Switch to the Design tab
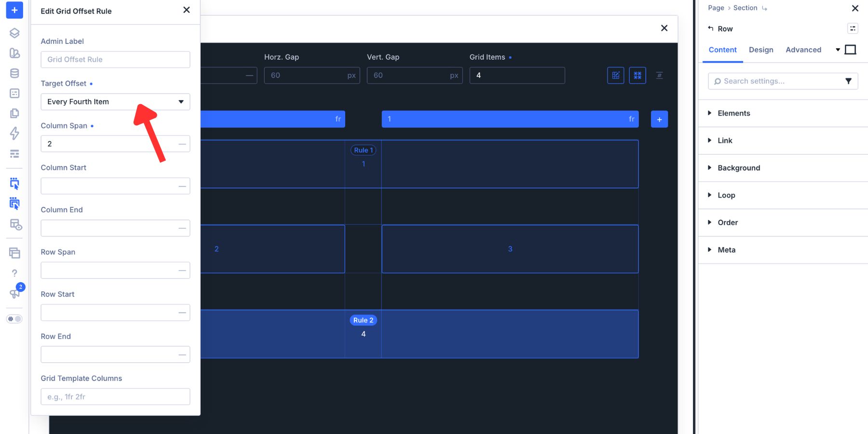 click(761, 50)
